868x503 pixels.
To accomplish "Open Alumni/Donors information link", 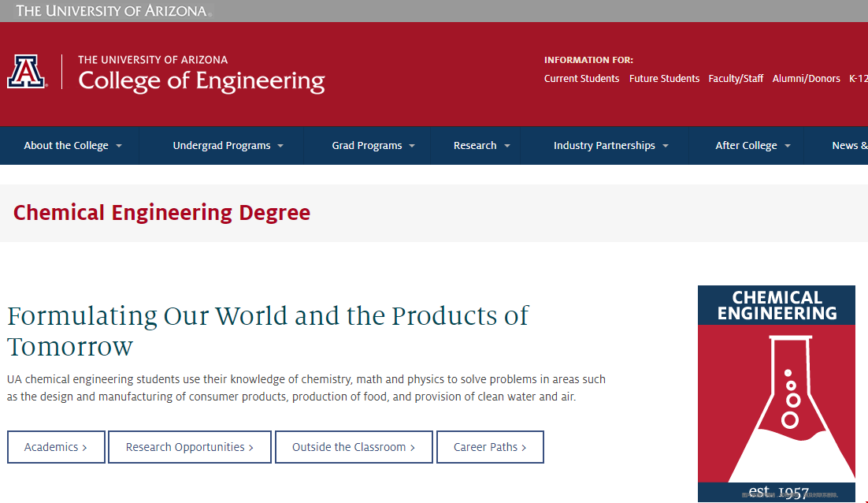I will click(x=806, y=79).
